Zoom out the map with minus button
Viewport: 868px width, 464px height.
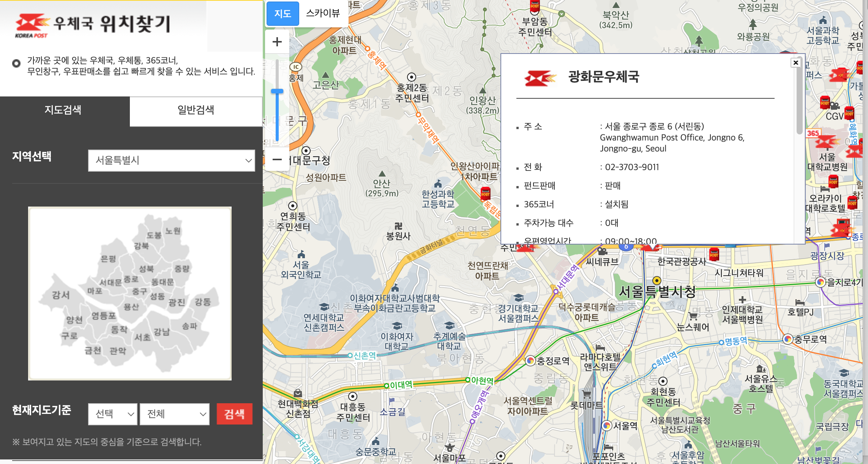click(277, 159)
